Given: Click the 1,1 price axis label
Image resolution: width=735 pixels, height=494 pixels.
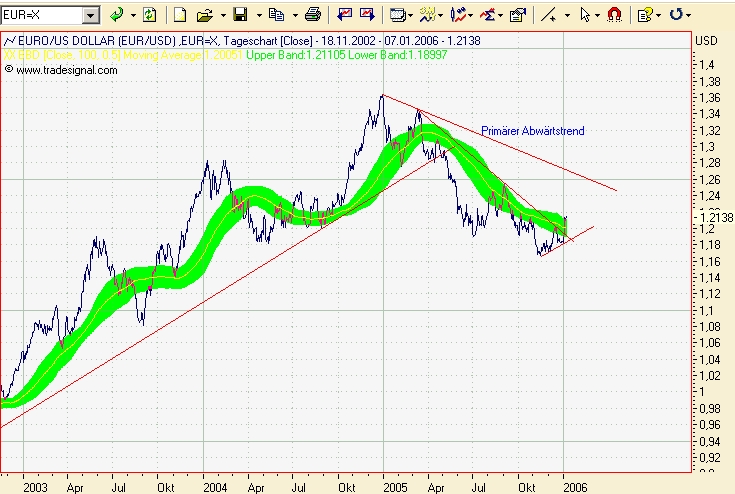Looking at the screenshot, I should click(706, 310).
